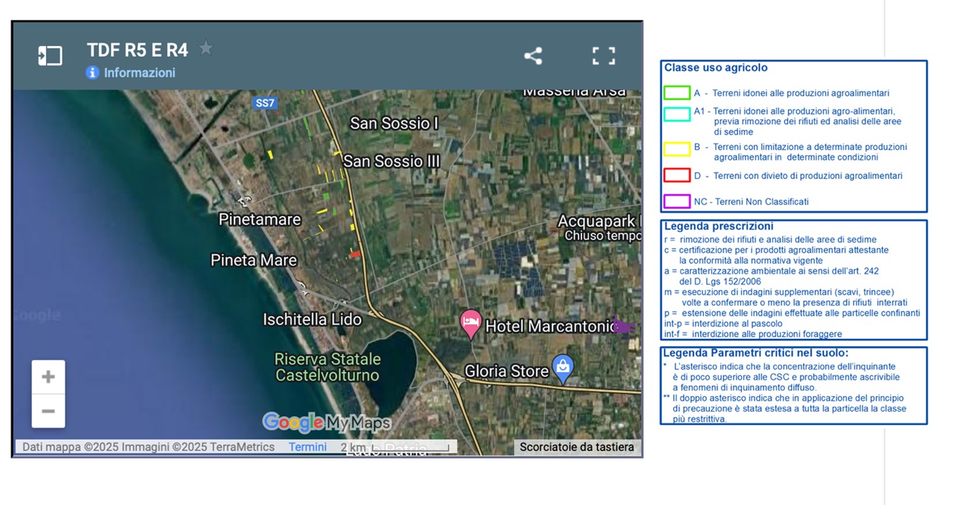This screenshot has width=980, height=505.
Task: Click the blue info icon next to Informazioni
Action: point(92,73)
